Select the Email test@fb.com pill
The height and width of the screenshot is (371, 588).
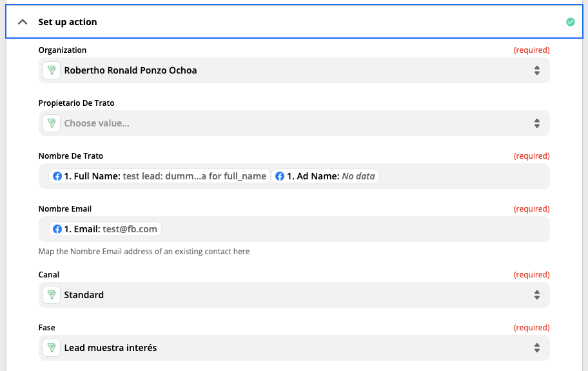point(105,229)
